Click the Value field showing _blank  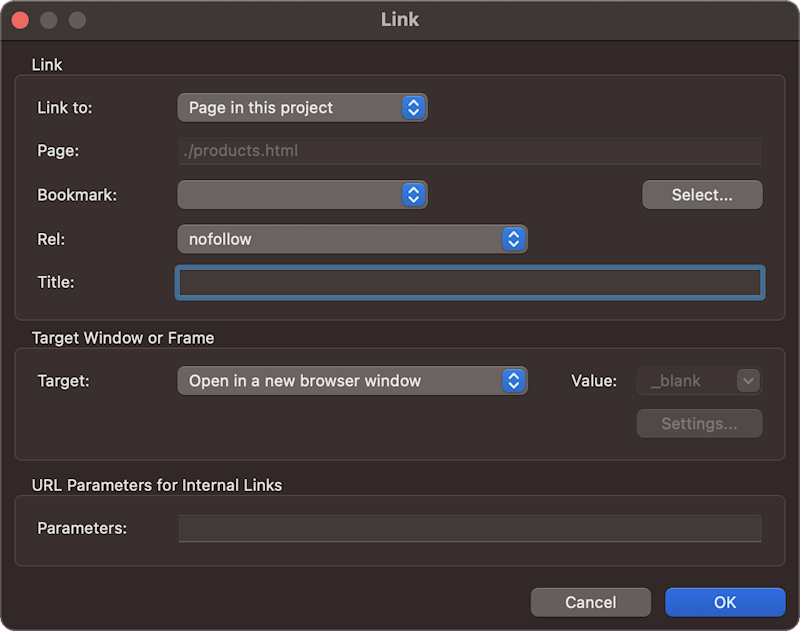(685, 381)
